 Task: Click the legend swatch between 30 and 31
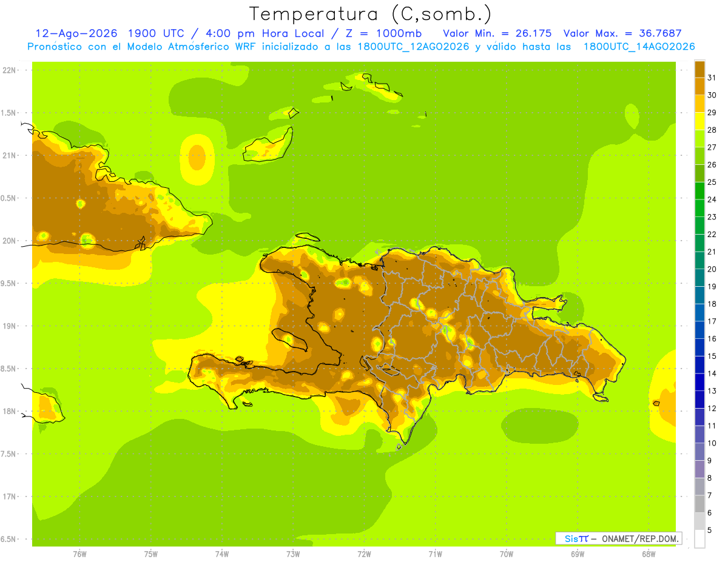pos(699,86)
